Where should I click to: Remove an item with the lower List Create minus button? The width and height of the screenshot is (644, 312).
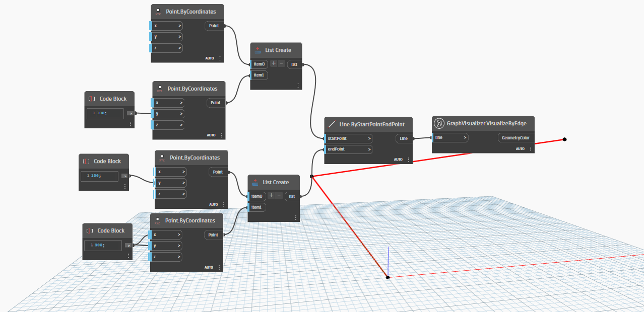[x=279, y=196]
